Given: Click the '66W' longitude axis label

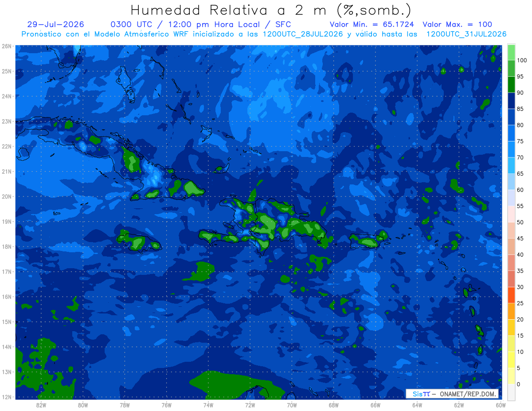Looking at the screenshot, I should point(375,405).
